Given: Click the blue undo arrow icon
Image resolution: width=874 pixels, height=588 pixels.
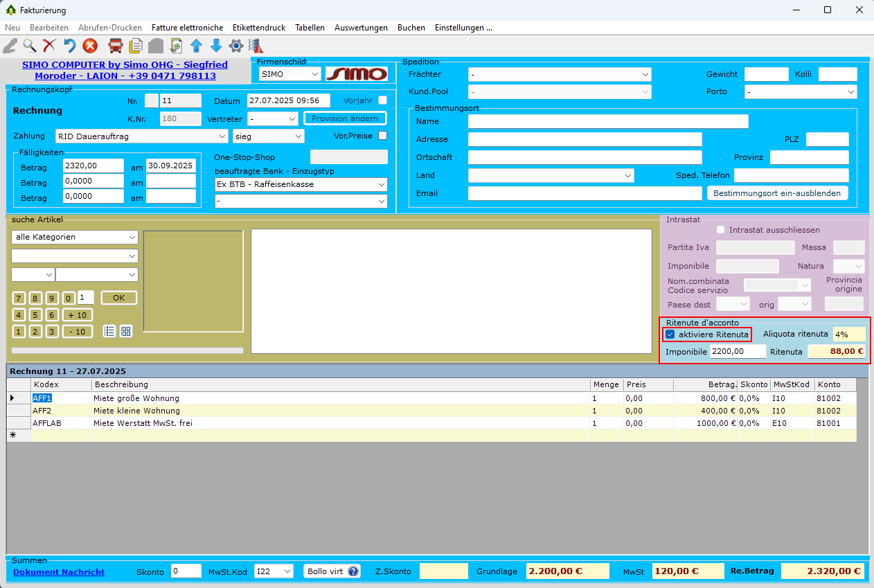Looking at the screenshot, I should [69, 46].
